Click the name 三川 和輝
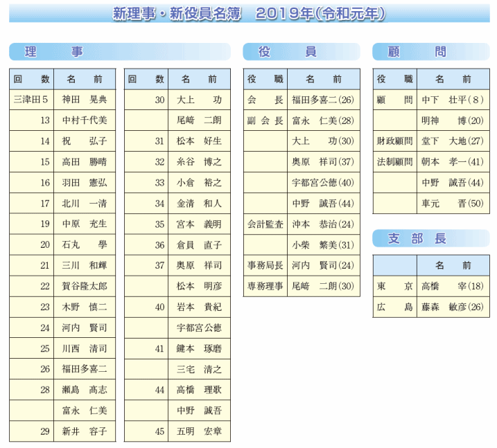Viewport: 497px width, 448px height. pos(85,265)
